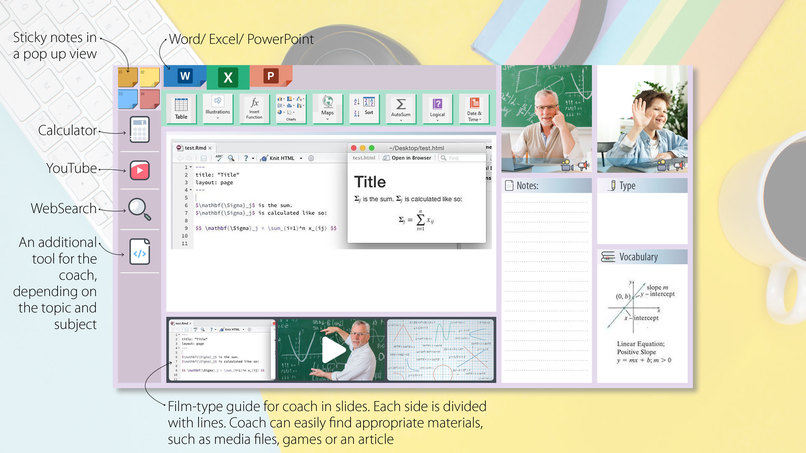Toggle the coach's video camera icon
Viewport: 806px width, 453px height.
[566, 166]
